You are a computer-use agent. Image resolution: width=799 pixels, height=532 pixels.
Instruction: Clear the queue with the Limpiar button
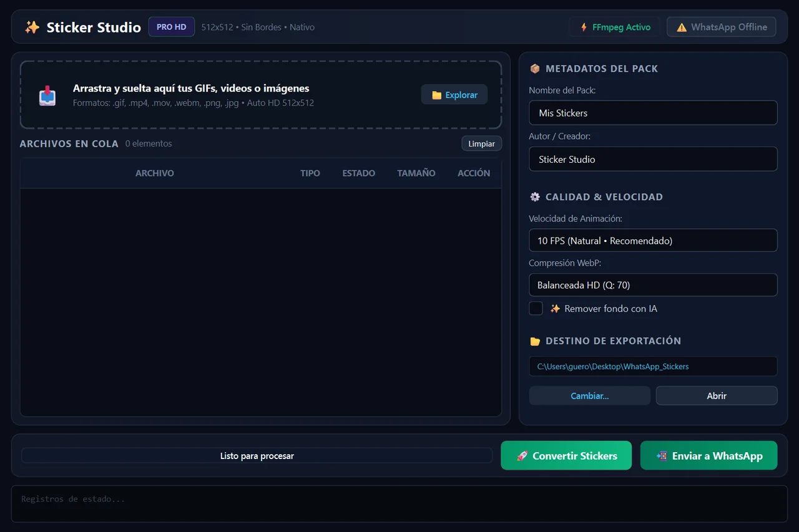(x=481, y=143)
